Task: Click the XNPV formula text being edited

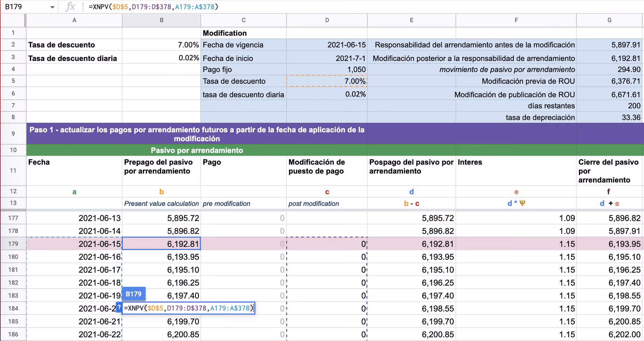Action: tap(188, 308)
